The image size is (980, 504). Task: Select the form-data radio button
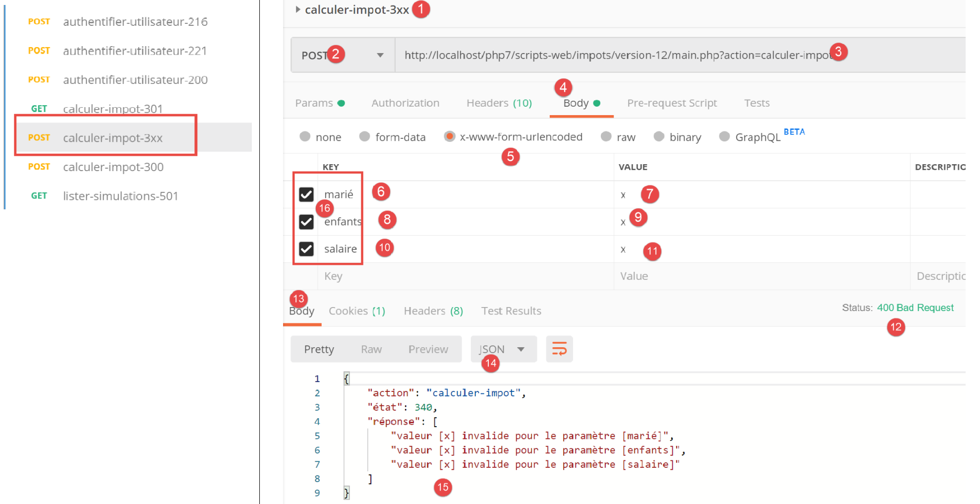click(x=365, y=137)
